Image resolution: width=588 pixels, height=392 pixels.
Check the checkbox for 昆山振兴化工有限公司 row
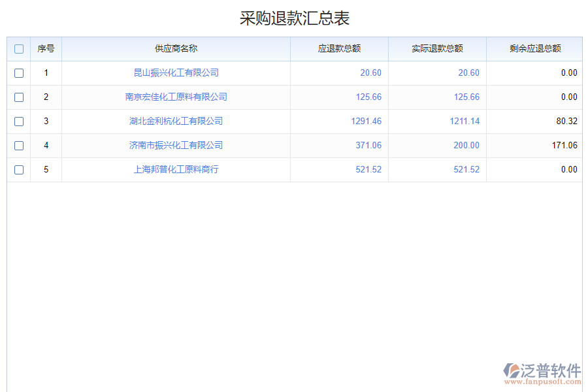click(19, 73)
